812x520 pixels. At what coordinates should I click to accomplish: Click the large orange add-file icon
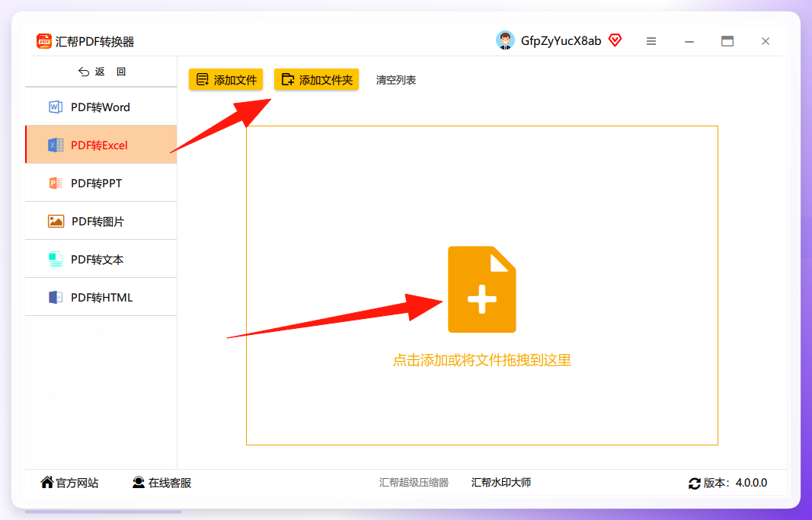click(x=481, y=289)
